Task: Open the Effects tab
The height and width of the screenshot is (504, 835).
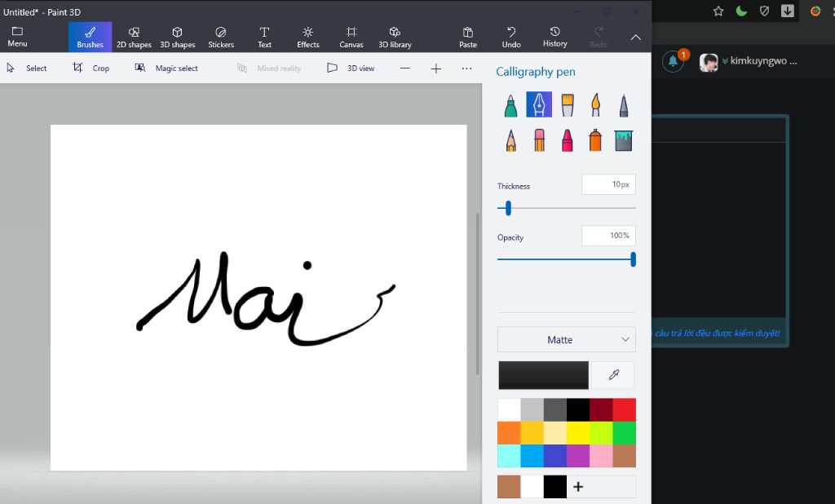Action: click(307, 37)
